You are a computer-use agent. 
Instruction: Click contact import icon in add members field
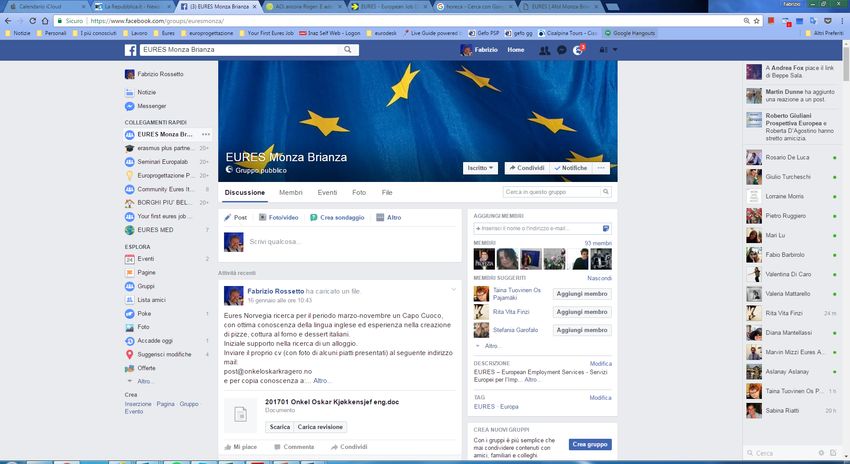[606, 228]
